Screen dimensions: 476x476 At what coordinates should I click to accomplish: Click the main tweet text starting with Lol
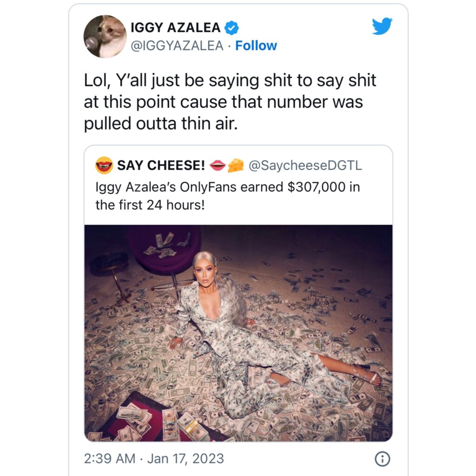[x=230, y=102]
